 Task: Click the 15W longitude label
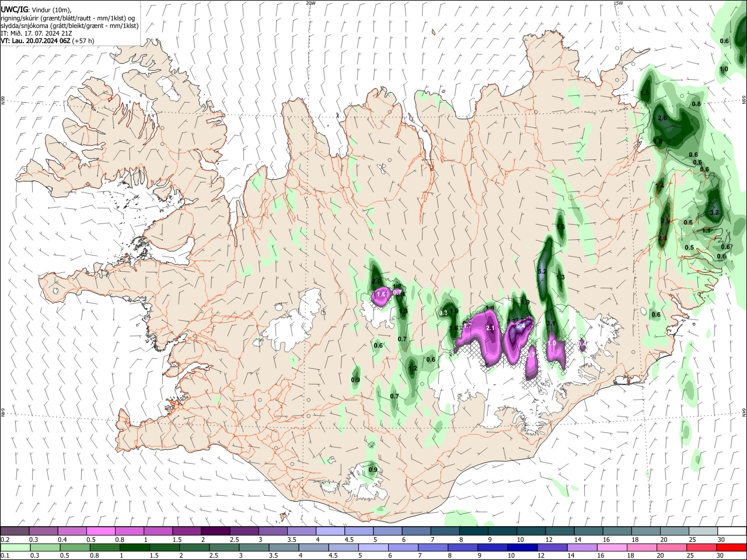[618, 3]
